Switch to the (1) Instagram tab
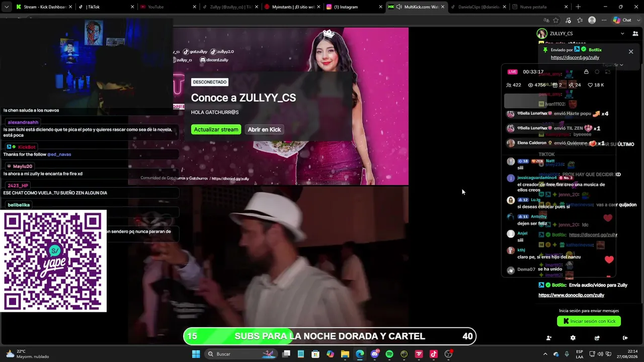This screenshot has height=362, width=644. (354, 7)
